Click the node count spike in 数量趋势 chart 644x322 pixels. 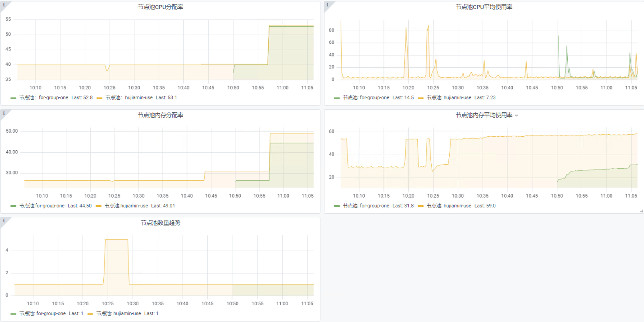pos(116,240)
